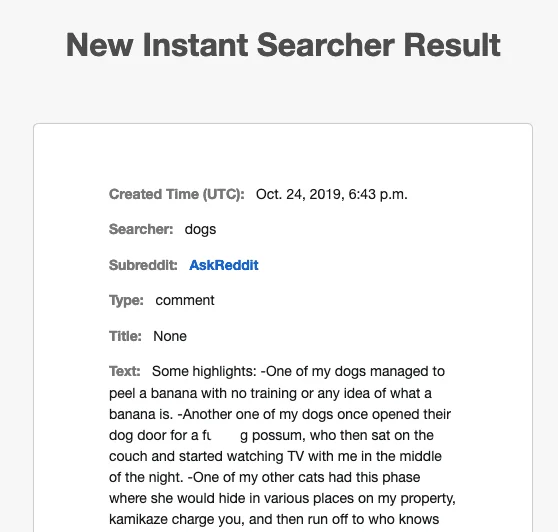This screenshot has height=532, width=558.
Task: Click the line starting with peel a banana
Action: [270, 393]
